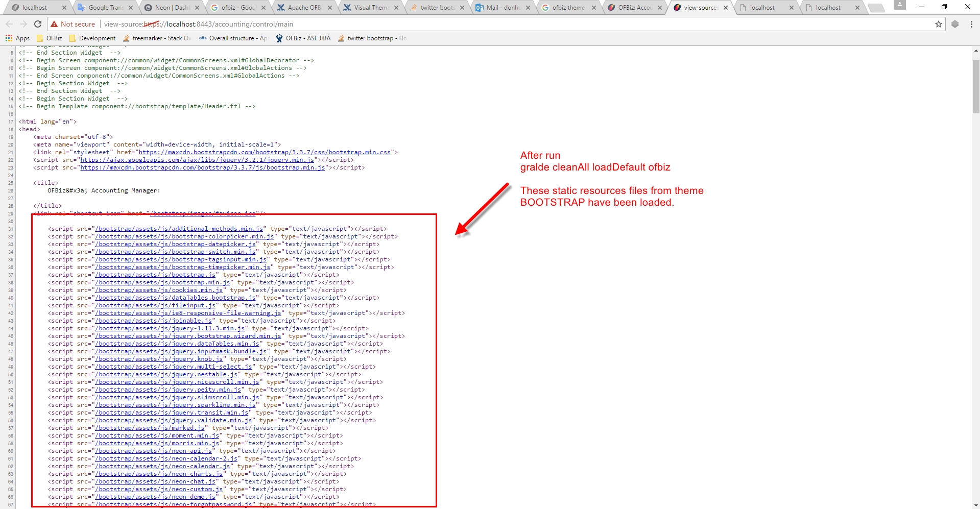Open the bootstrap-switch.min.js link
The height and width of the screenshot is (509, 980).
point(175,252)
